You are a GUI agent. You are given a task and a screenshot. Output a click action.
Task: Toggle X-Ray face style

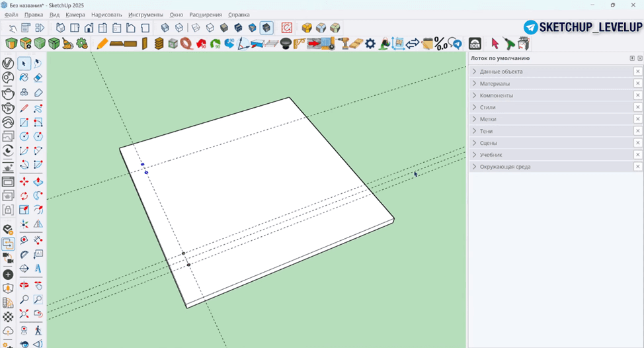[165, 28]
